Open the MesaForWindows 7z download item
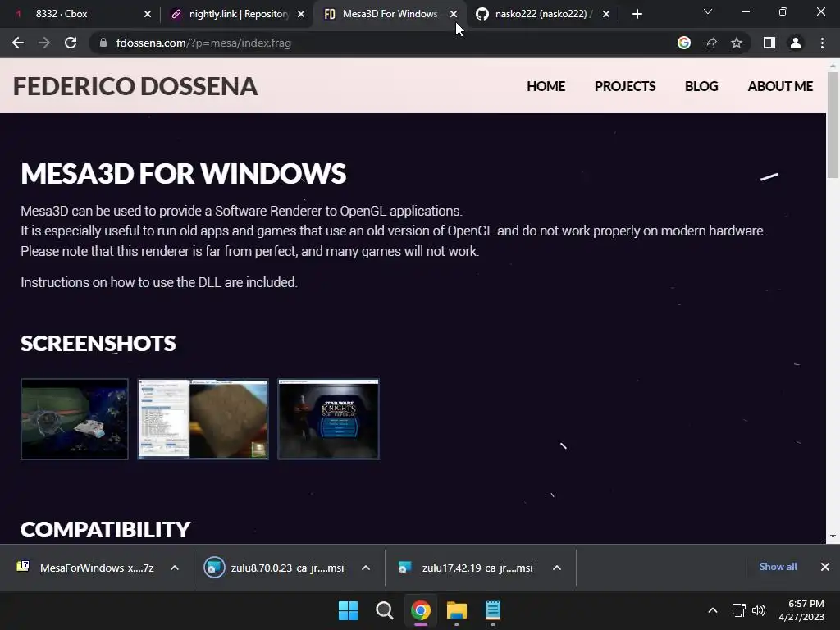 [85, 568]
